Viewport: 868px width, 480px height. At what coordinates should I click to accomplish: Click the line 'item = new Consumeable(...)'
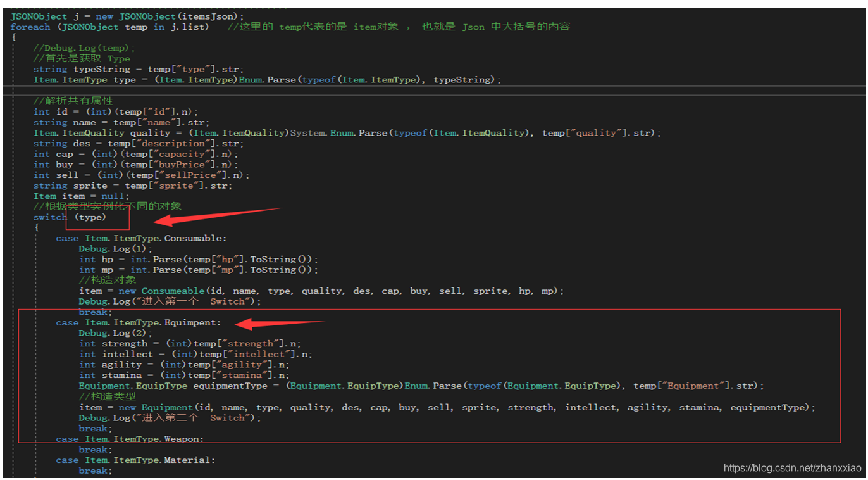(x=321, y=291)
